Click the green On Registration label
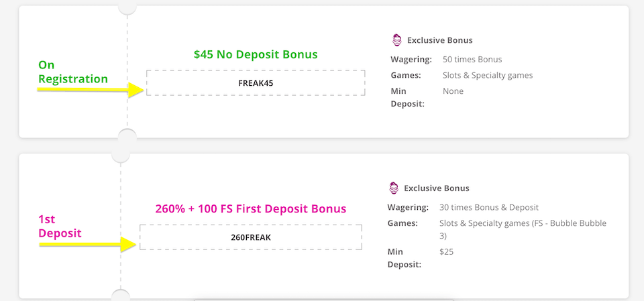Image resolution: width=644 pixels, height=301 pixels. [x=72, y=72]
